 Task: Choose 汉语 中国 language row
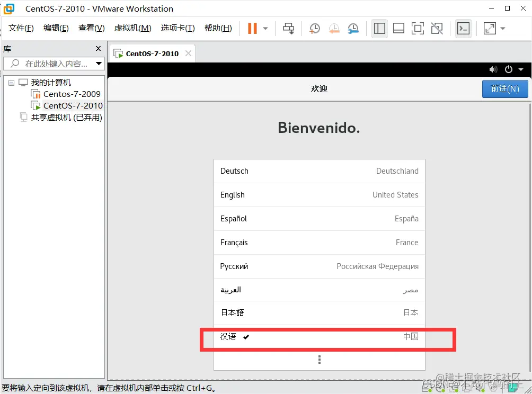pos(320,337)
